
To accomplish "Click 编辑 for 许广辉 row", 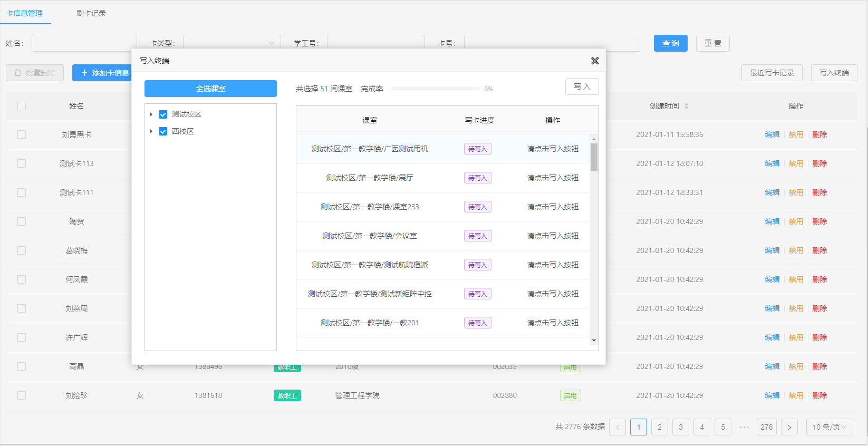I will (x=772, y=337).
